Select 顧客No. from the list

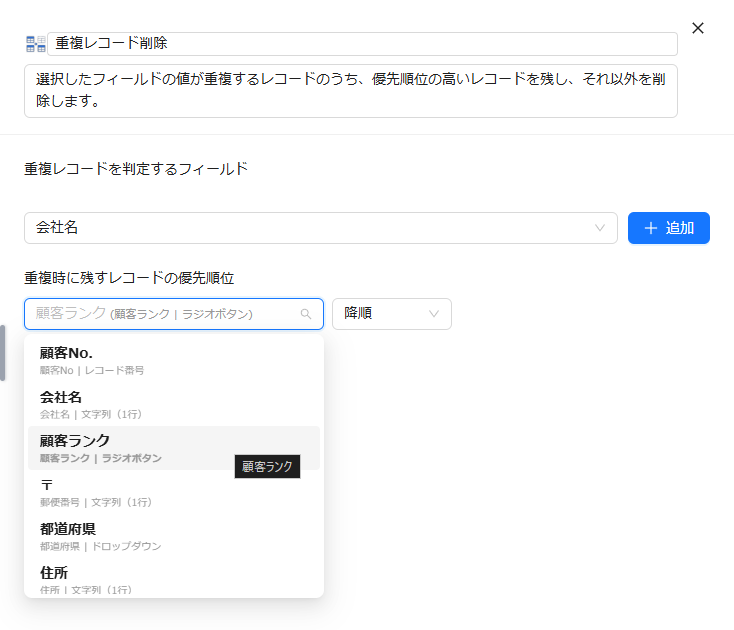pyautogui.click(x=174, y=360)
